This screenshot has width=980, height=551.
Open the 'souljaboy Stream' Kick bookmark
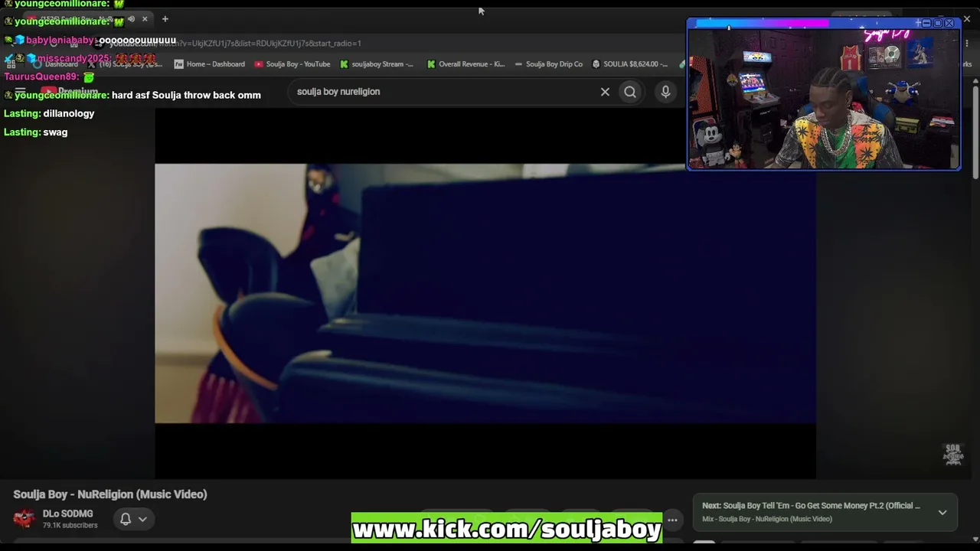[377, 64]
